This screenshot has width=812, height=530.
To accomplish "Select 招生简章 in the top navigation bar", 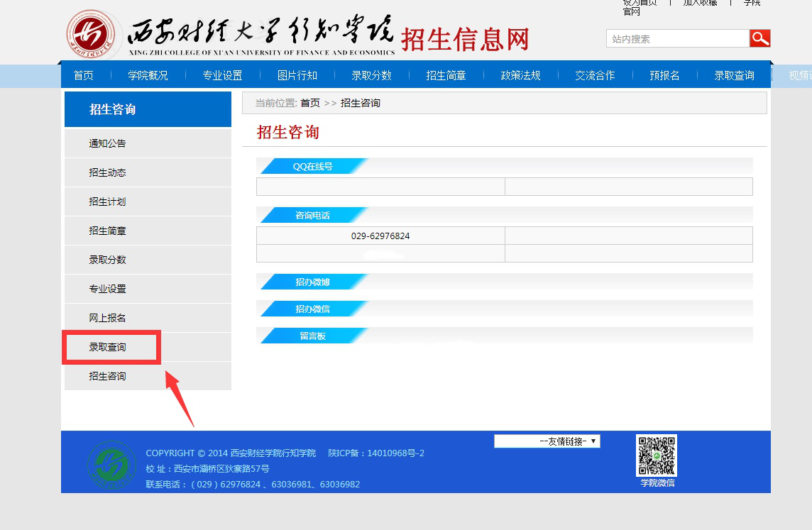I will tap(446, 76).
